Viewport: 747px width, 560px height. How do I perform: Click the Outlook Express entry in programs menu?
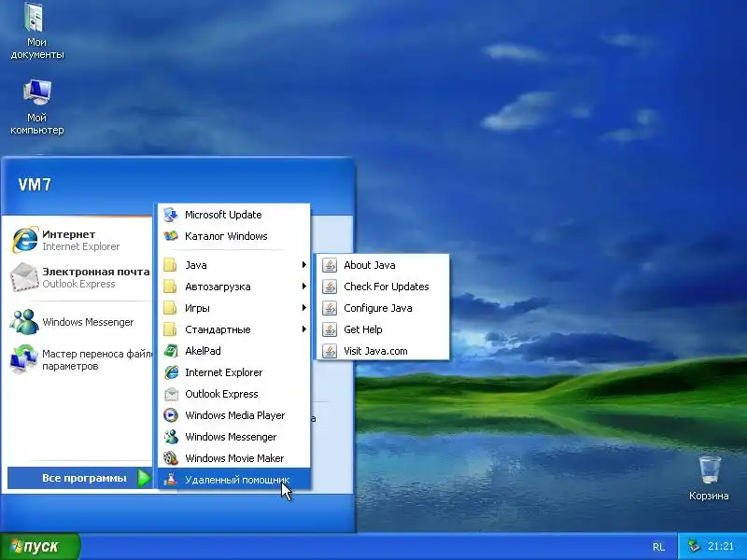234,394
